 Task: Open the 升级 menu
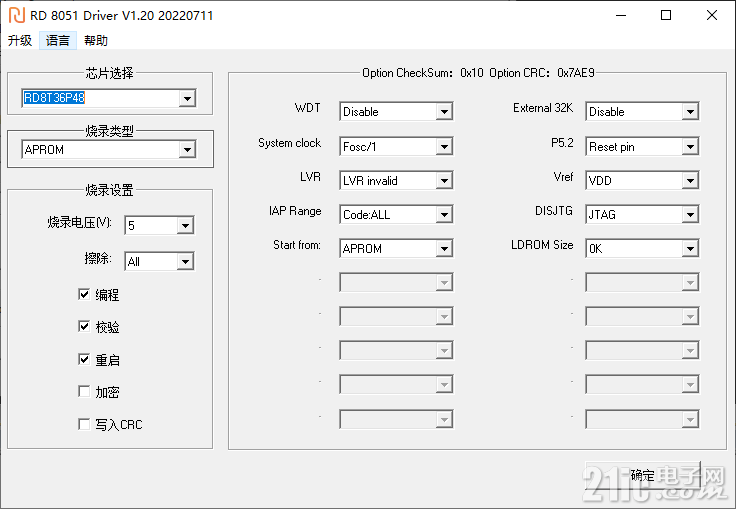pos(20,40)
